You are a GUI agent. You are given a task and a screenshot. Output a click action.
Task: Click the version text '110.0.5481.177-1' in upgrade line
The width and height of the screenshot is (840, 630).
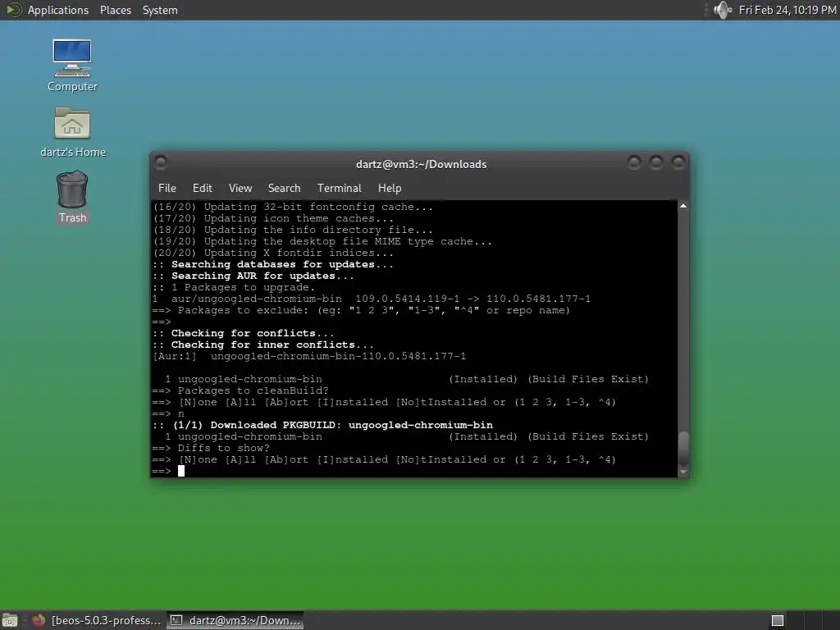click(538, 299)
